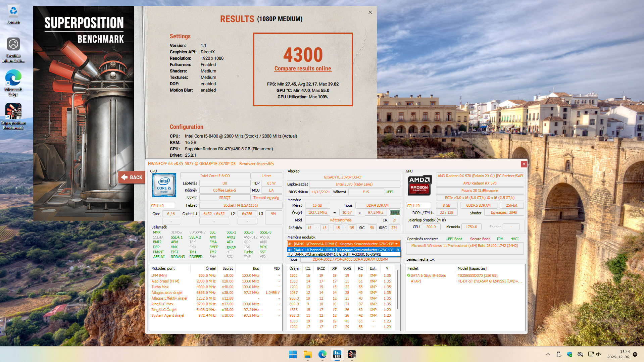The width and height of the screenshot is (644, 362).
Task: Minimize the Superposition results window
Action: 360,12
